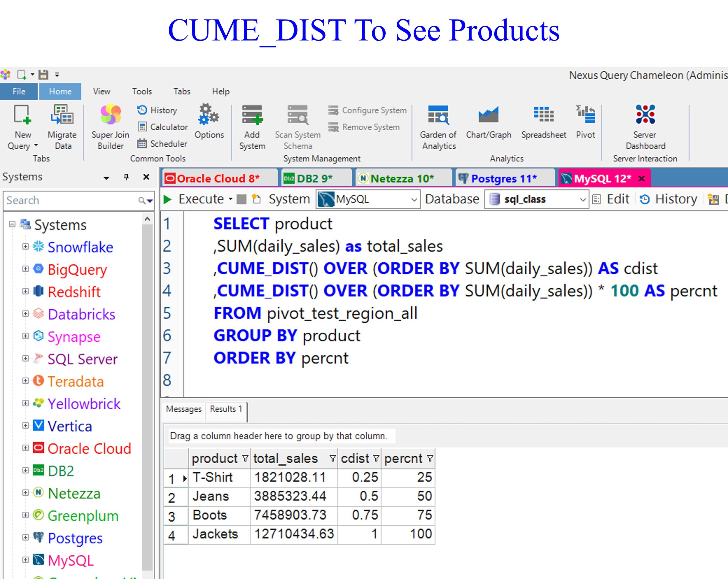
Task: Open Garden of Analytics
Action: point(438,115)
